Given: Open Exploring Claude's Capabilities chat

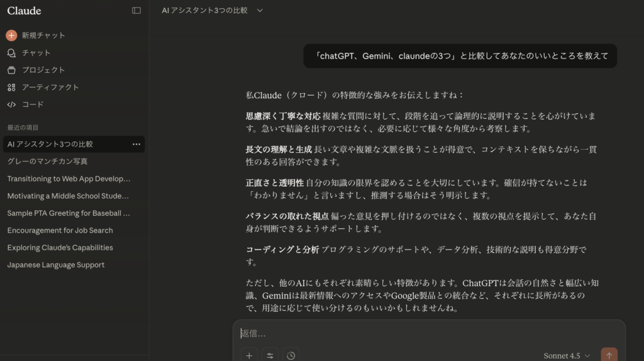Looking at the screenshot, I should coord(60,247).
